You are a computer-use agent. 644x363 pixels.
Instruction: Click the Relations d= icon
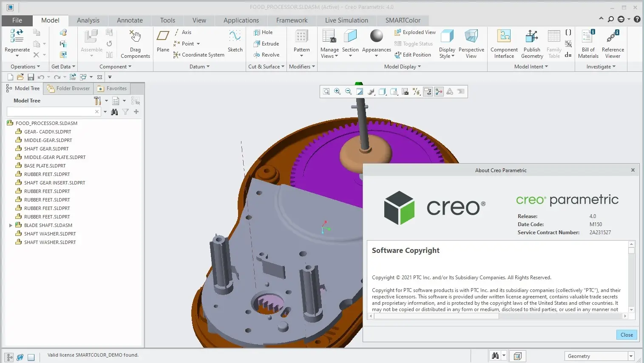pyautogui.click(x=568, y=55)
